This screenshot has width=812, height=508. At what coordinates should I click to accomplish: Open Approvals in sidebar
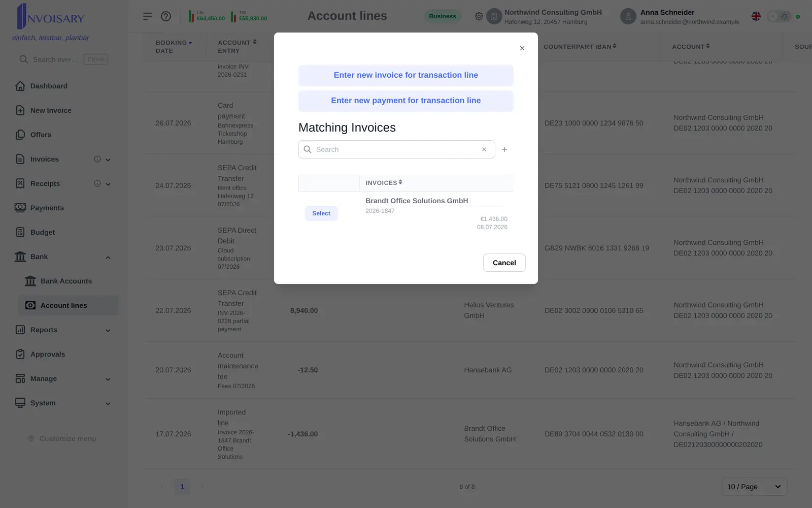pyautogui.click(x=48, y=354)
